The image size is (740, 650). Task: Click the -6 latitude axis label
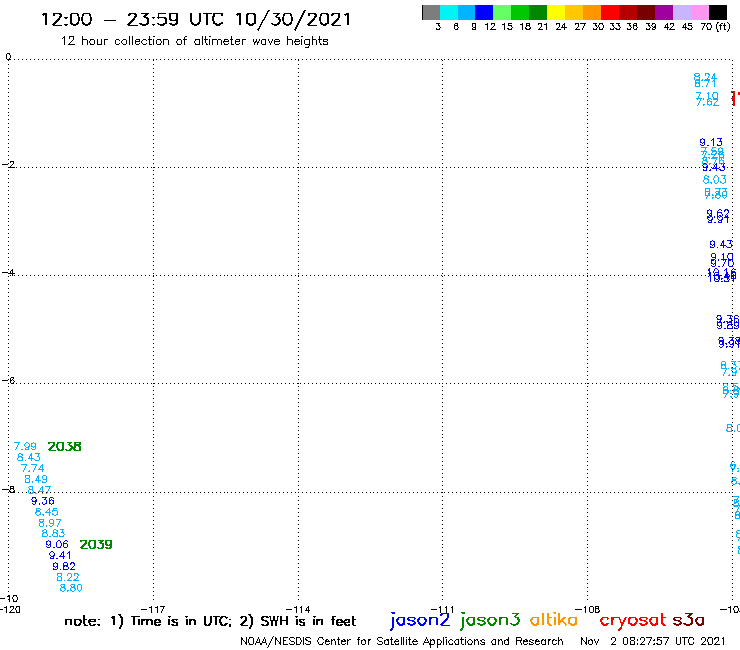[x=8, y=380]
